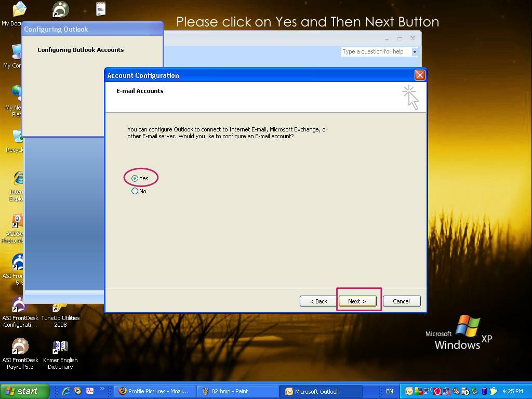Click the red antivirus tray icon
Image resolution: width=532 pixels, height=399 pixels.
437,391
